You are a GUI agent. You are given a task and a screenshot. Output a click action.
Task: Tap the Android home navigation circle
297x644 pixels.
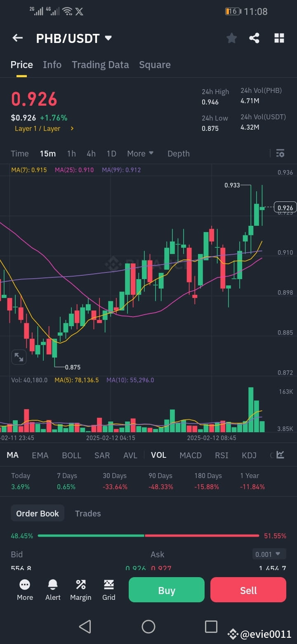(148, 626)
